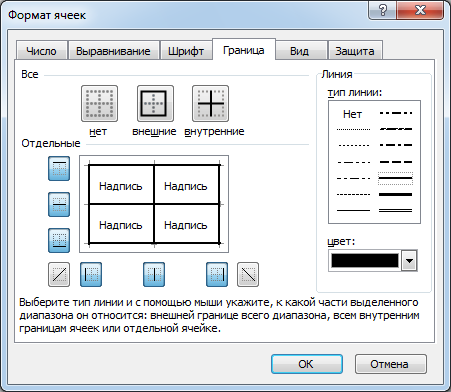Select 'Нет' line style

point(352,114)
